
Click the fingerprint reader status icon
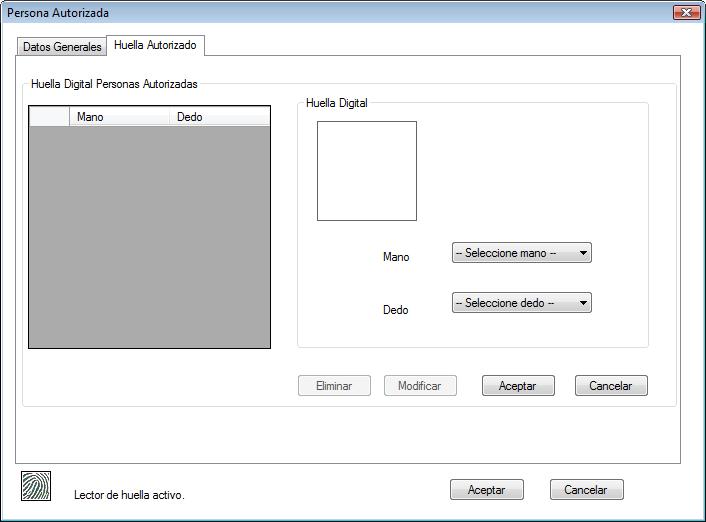click(36, 486)
